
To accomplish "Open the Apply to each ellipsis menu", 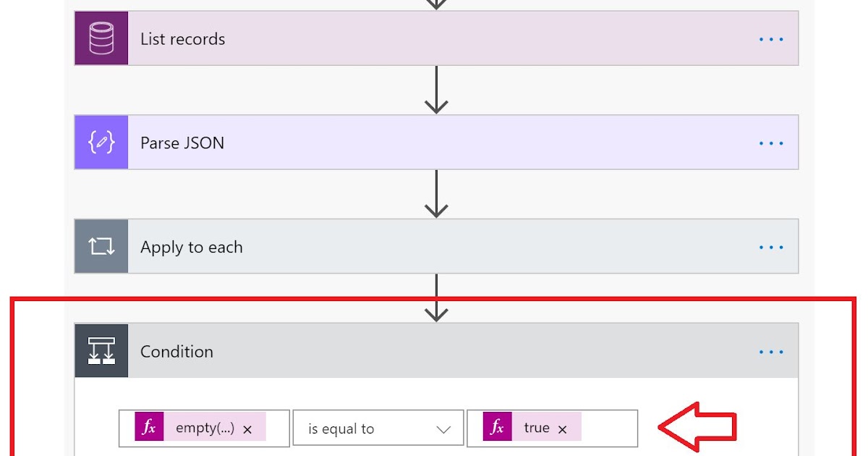I will tap(770, 246).
